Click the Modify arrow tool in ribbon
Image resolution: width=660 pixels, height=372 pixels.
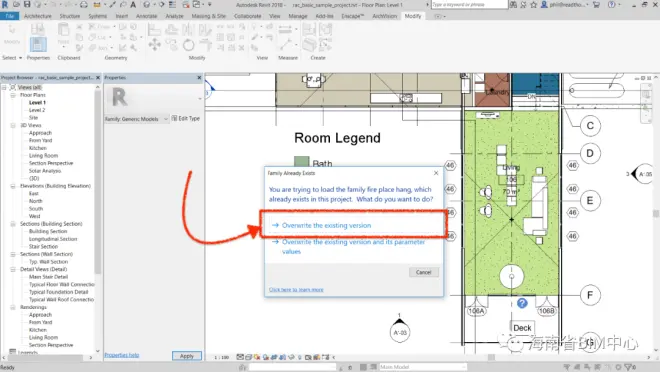(x=12, y=30)
